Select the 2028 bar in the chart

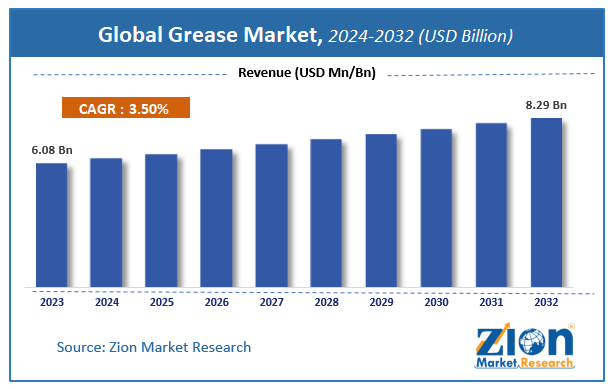(326, 213)
